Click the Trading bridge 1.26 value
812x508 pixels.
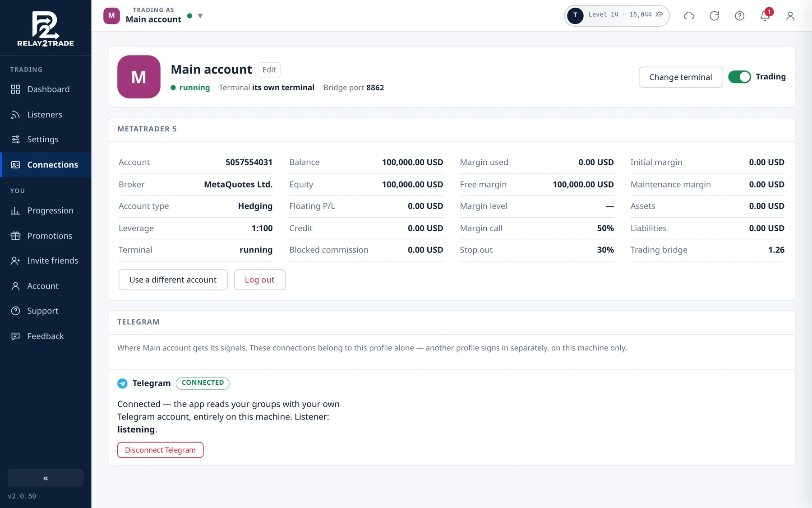[x=776, y=250]
